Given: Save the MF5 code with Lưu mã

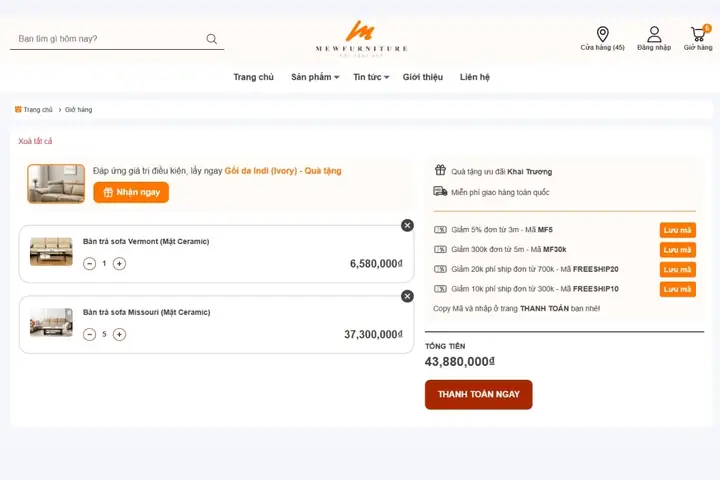Looking at the screenshot, I should [x=678, y=230].
